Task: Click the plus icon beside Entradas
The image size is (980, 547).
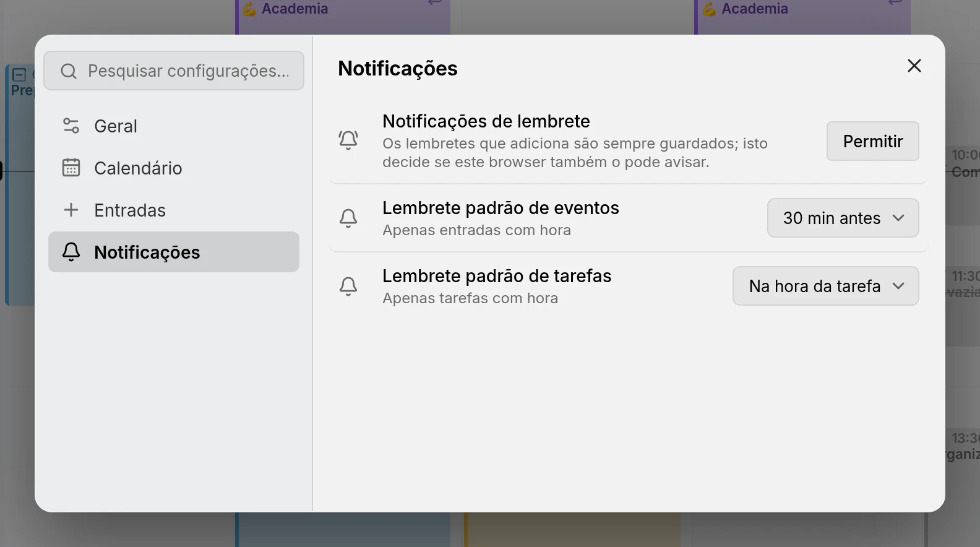Action: pyautogui.click(x=71, y=210)
